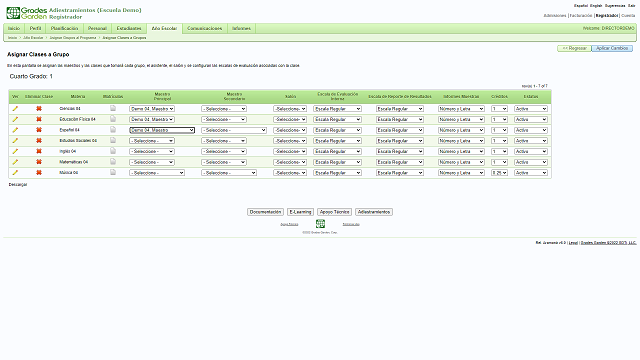Viewport: 640px width, 360px height.
Task: Open the Apoyo Técnico footer button
Action: 334,212
